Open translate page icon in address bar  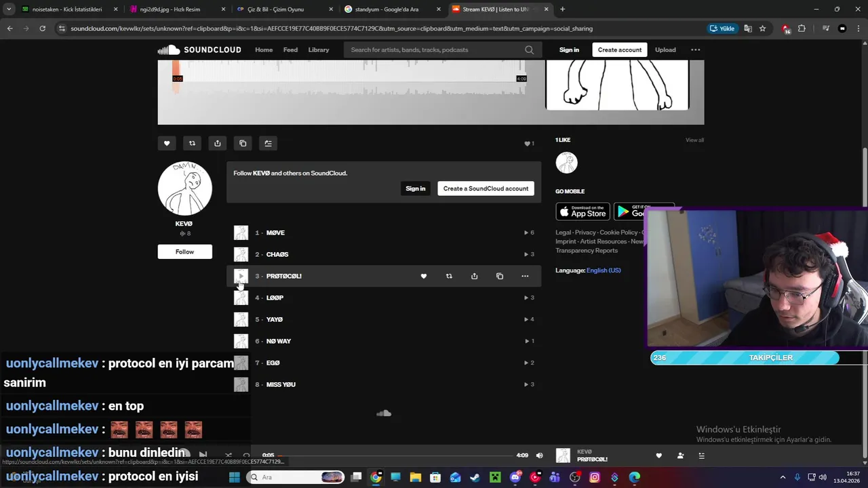pos(748,28)
